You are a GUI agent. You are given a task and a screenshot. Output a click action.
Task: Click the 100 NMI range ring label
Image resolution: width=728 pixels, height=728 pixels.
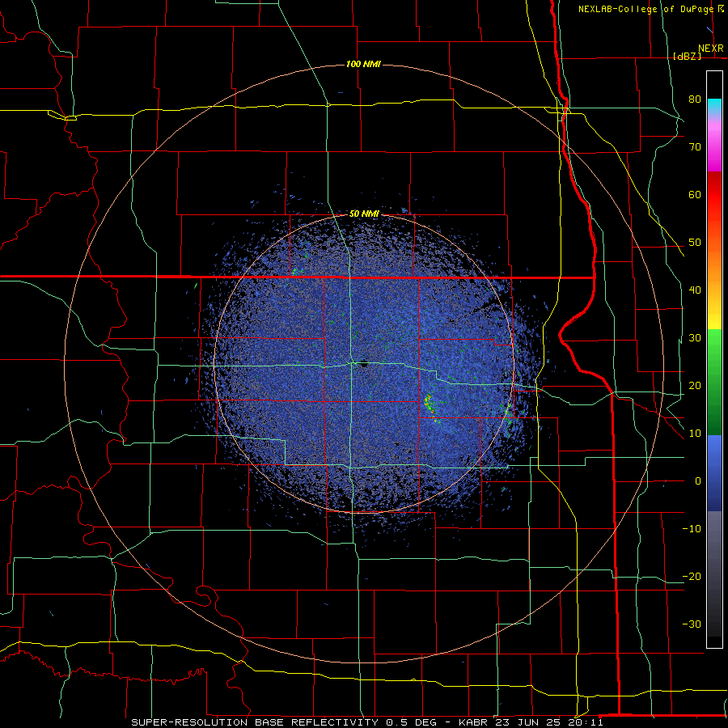click(363, 64)
